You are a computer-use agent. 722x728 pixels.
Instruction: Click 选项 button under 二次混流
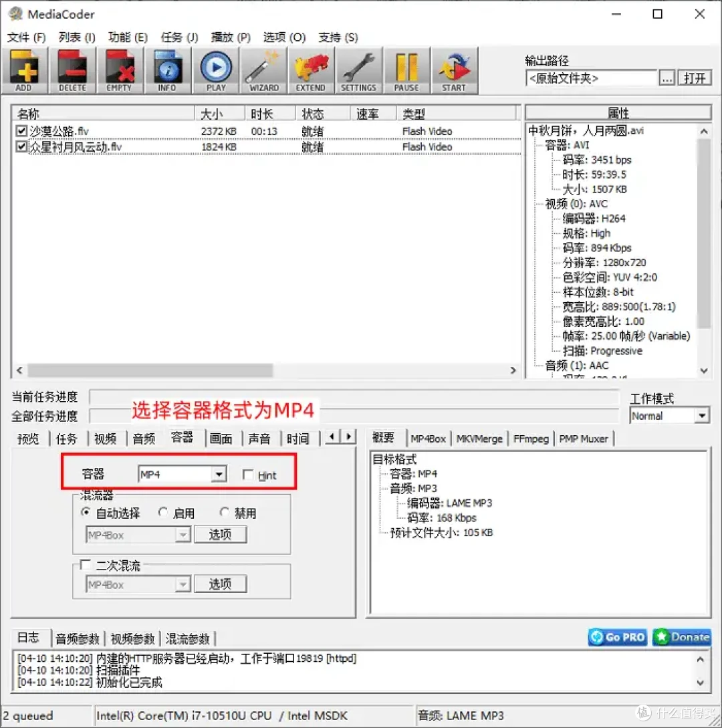[220, 584]
